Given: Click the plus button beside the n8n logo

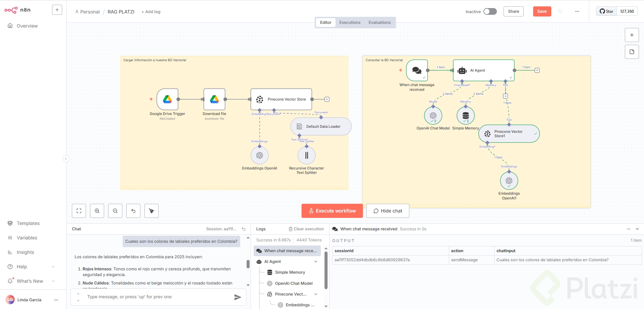Looking at the screenshot, I should pyautogui.click(x=57, y=10).
